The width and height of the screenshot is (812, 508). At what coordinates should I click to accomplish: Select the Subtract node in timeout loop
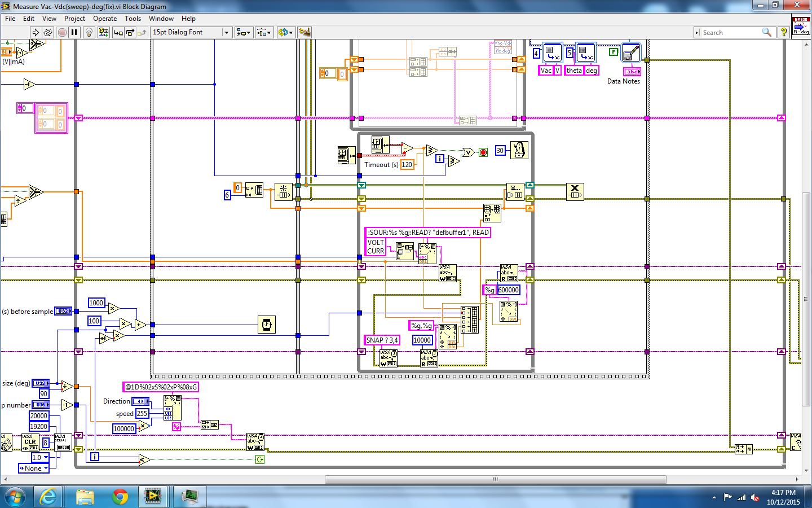(407, 148)
